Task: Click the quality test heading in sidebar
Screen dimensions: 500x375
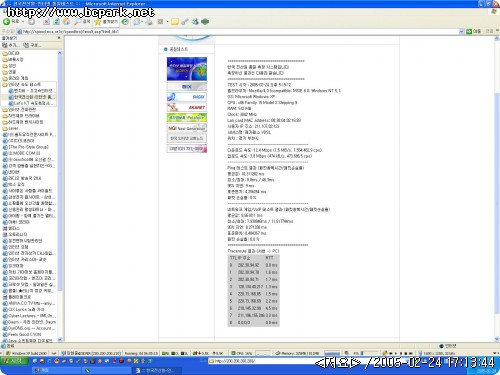Action: click(179, 49)
